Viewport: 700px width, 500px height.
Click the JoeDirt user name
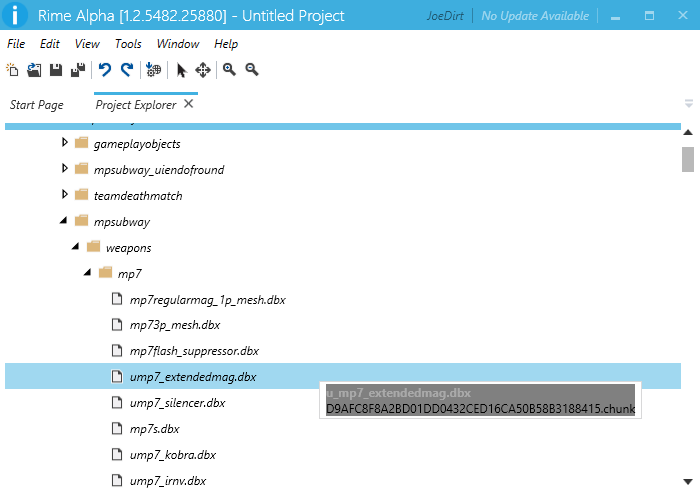pos(445,16)
